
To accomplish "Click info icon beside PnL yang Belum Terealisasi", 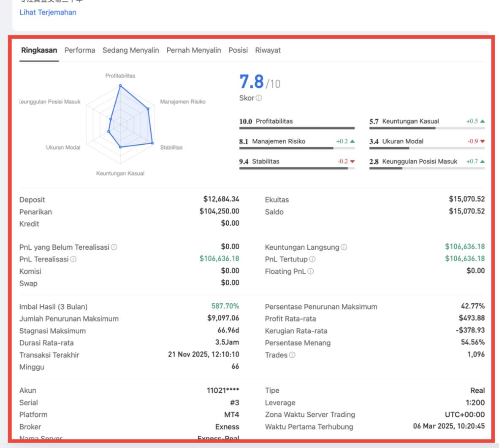I will point(114,247).
